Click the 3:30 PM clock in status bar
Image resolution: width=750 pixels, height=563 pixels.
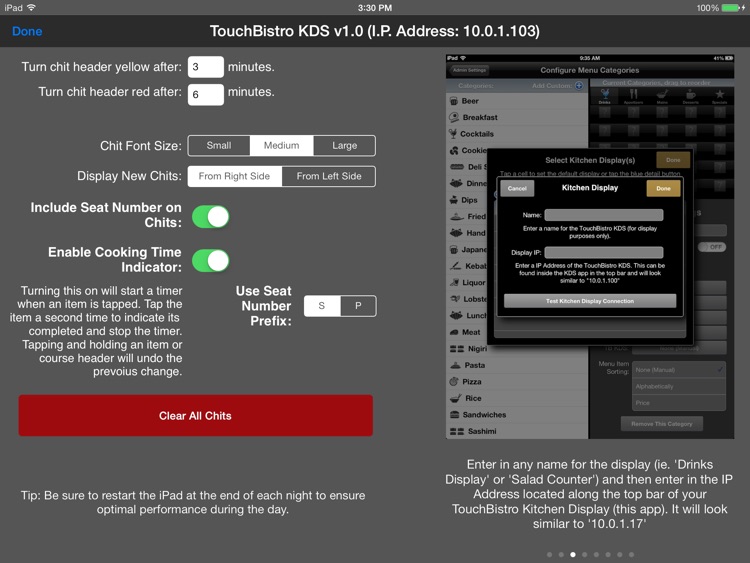click(x=375, y=8)
